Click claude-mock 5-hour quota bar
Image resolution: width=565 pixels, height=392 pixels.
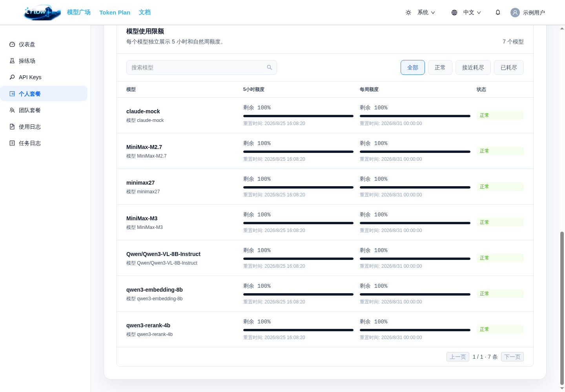pos(298,116)
